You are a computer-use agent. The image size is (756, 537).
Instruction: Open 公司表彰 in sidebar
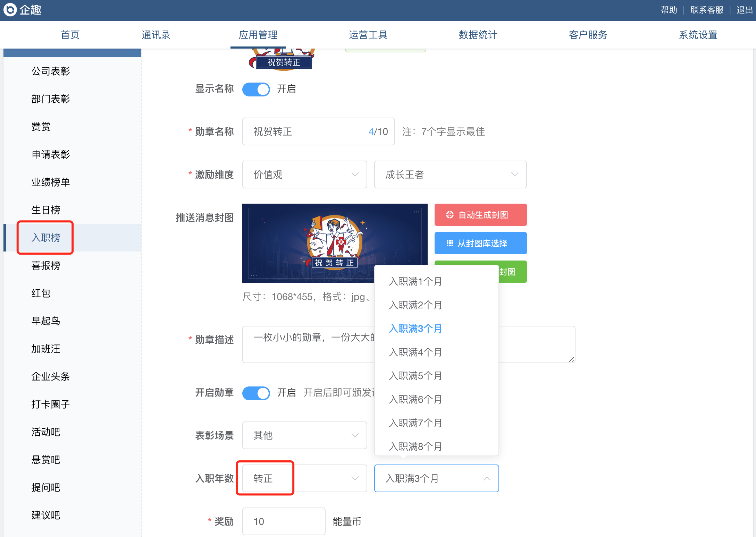72,71
